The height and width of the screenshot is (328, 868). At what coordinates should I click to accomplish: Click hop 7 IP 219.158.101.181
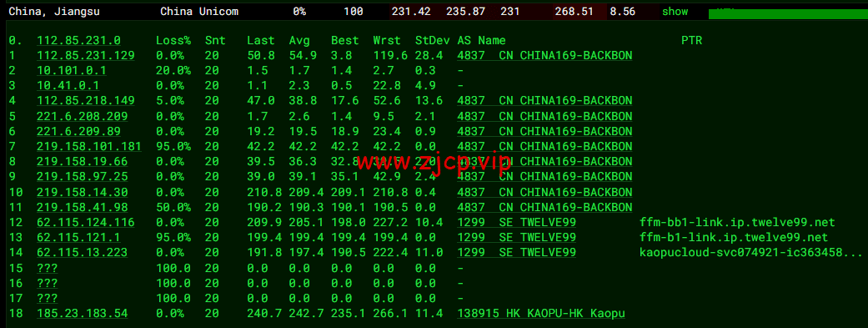88,146
